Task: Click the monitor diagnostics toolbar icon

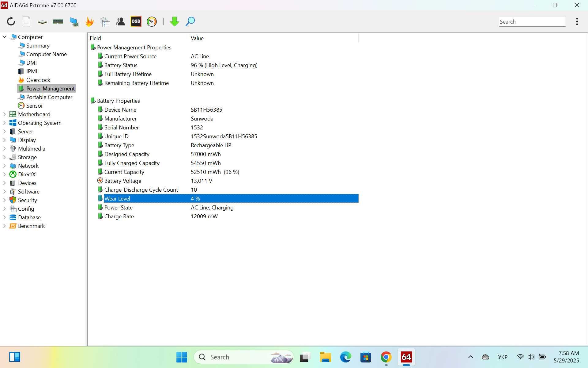Action: [x=74, y=21]
